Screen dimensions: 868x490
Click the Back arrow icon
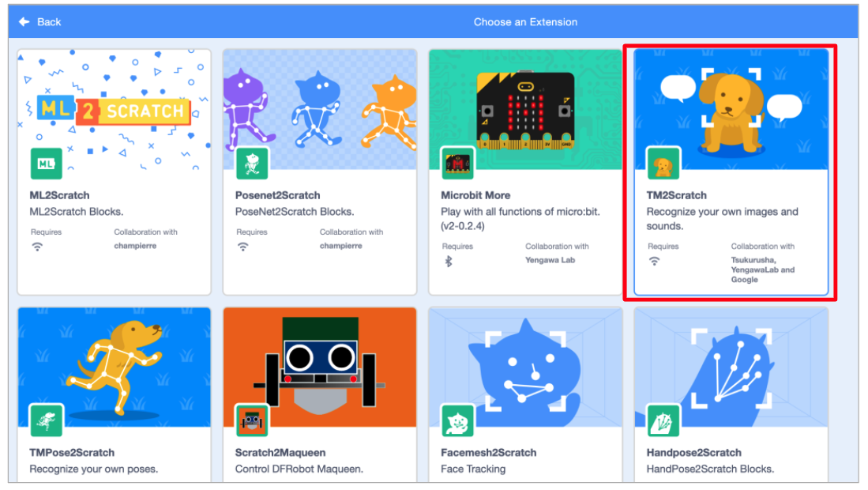pyautogui.click(x=24, y=21)
